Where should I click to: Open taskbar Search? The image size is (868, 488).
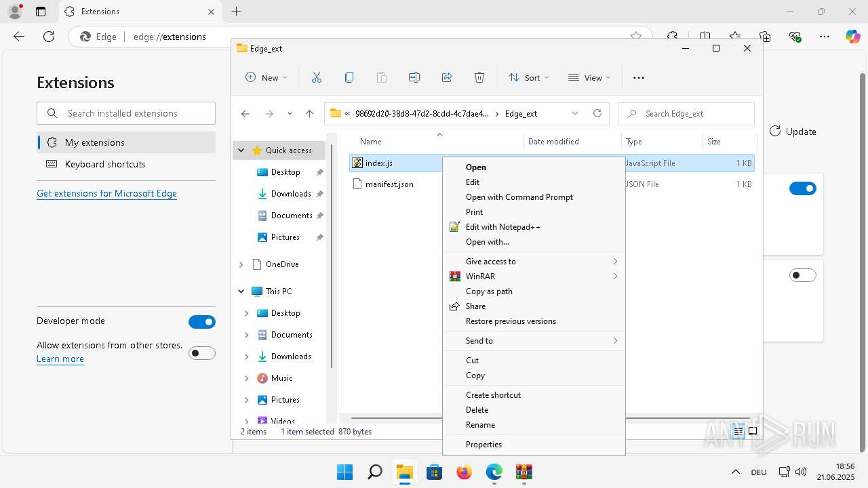click(375, 472)
